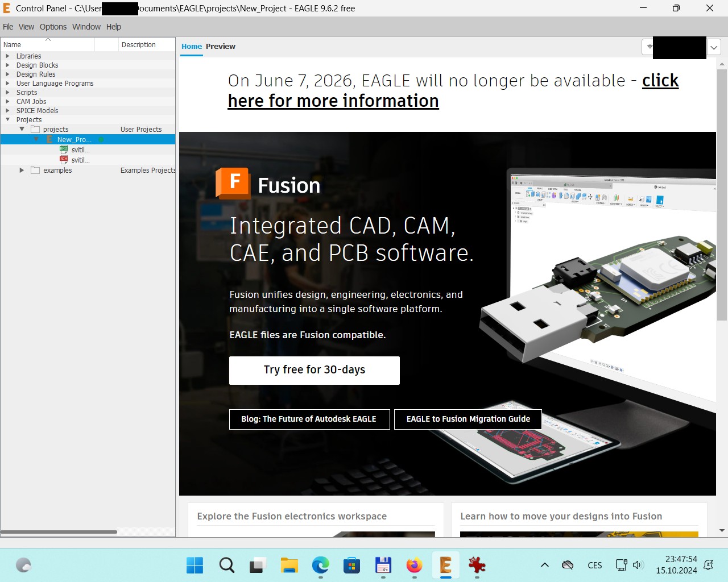The width and height of the screenshot is (728, 582).
Task: Switch to the Preview tab
Action: (220, 47)
